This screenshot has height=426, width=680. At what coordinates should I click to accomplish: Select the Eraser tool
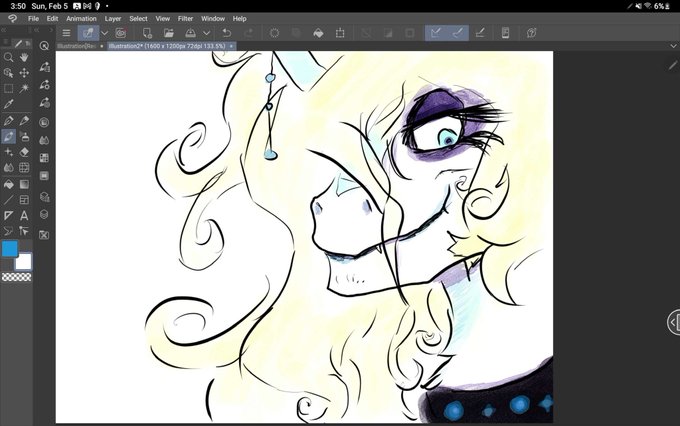pyautogui.click(x=24, y=152)
